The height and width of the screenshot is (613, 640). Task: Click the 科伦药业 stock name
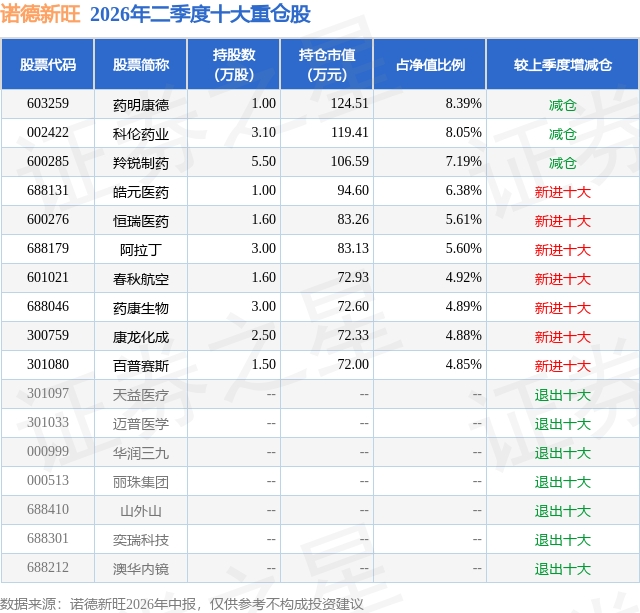pyautogui.click(x=141, y=134)
